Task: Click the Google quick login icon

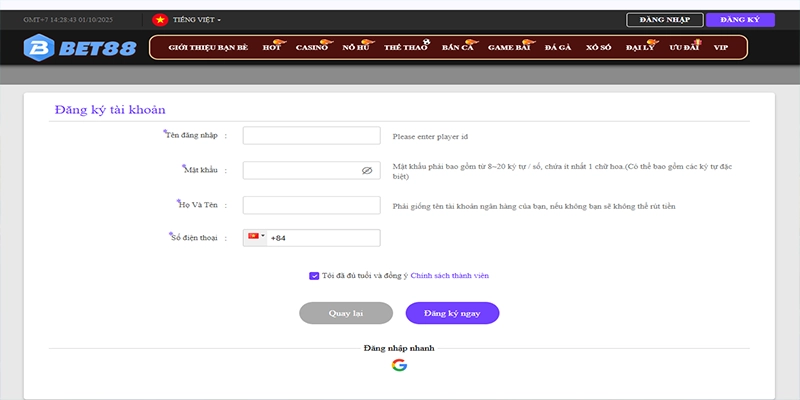Action: coord(399,365)
